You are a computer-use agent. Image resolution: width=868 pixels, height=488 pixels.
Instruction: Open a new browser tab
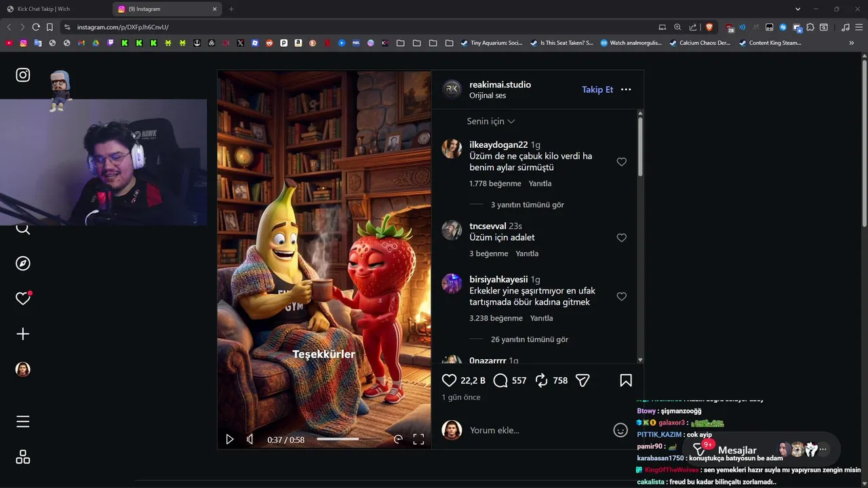pyautogui.click(x=231, y=9)
